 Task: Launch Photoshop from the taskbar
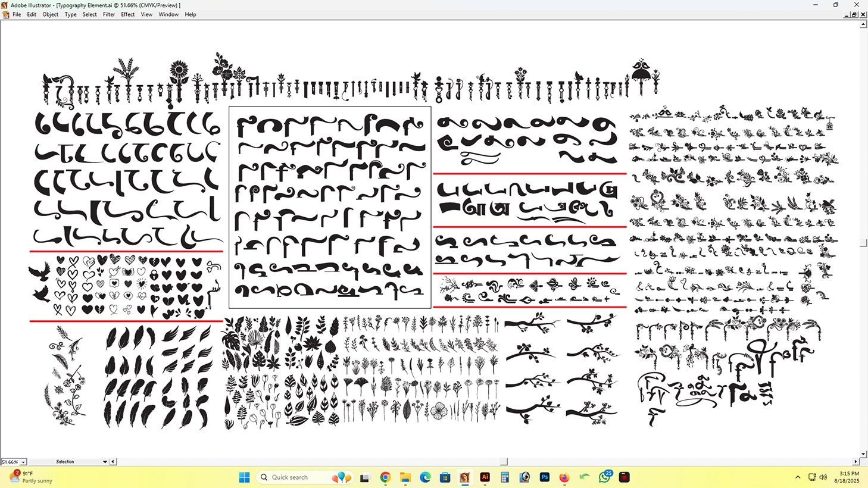coord(544,477)
